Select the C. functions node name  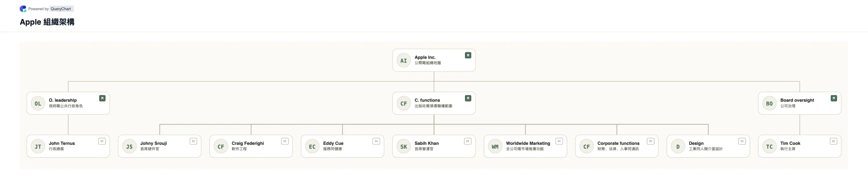427,100
